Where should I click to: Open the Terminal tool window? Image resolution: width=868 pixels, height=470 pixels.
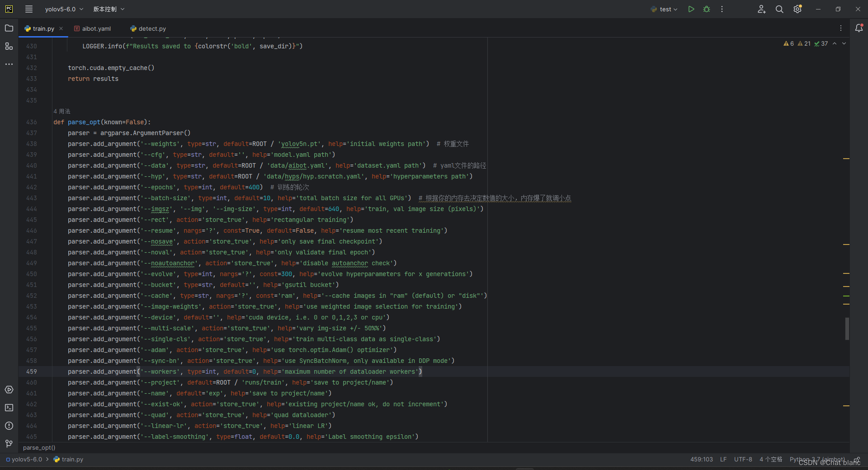[9, 408]
